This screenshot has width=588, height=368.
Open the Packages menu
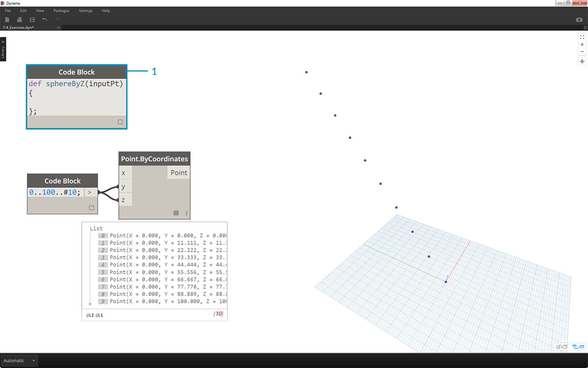coord(61,10)
